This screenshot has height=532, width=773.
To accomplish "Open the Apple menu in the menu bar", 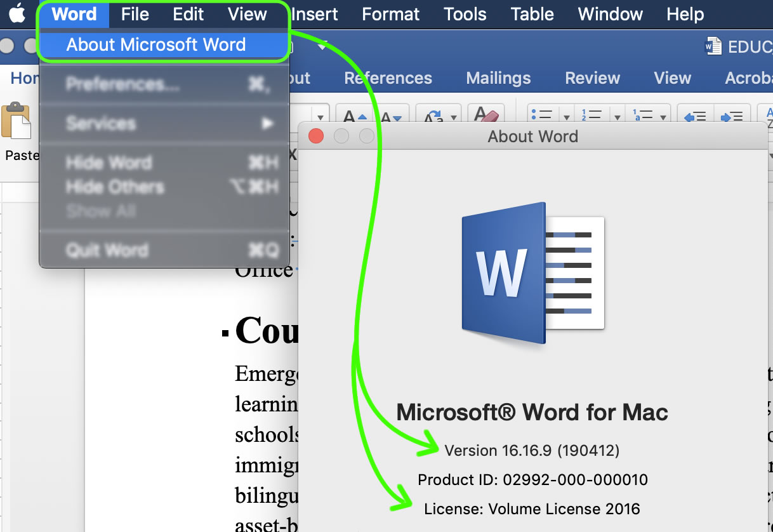I will [x=17, y=13].
